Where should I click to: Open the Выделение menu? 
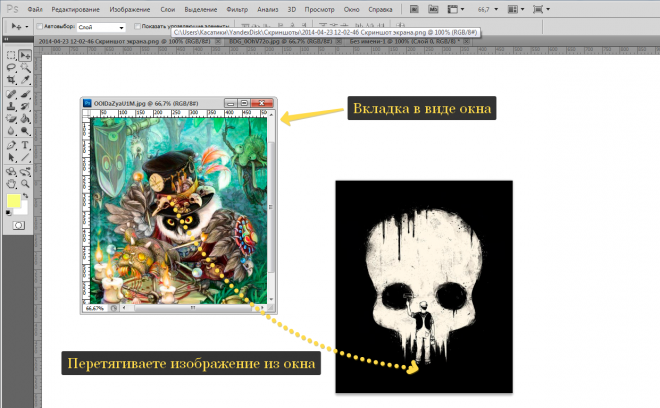(x=200, y=9)
